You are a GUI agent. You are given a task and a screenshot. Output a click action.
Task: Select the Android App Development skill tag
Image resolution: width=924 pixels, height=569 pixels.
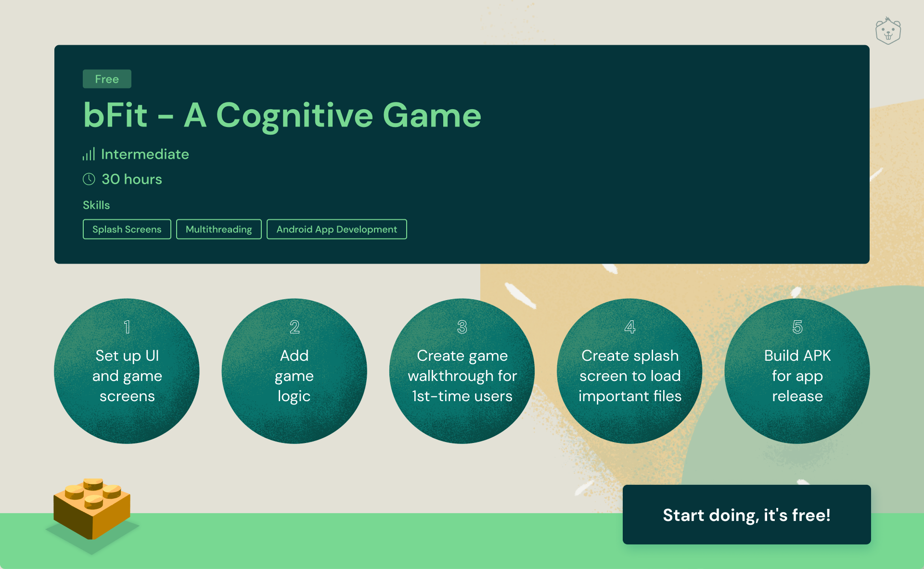[336, 229]
